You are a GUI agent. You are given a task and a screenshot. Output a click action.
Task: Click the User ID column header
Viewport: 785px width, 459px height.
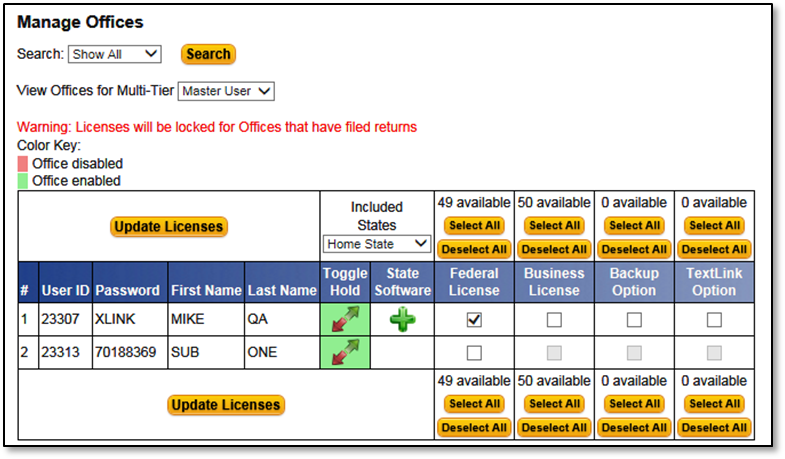click(65, 290)
